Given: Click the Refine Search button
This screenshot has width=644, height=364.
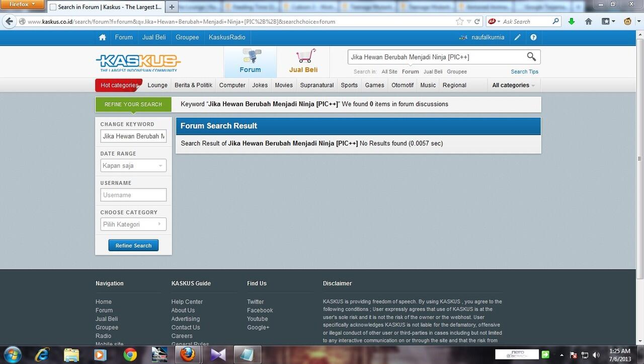Looking at the screenshot, I should (133, 245).
